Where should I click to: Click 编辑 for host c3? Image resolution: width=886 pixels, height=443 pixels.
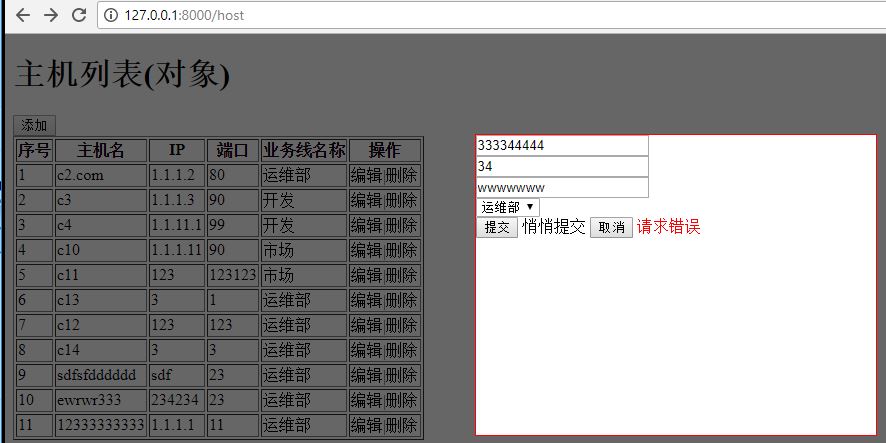click(367, 200)
